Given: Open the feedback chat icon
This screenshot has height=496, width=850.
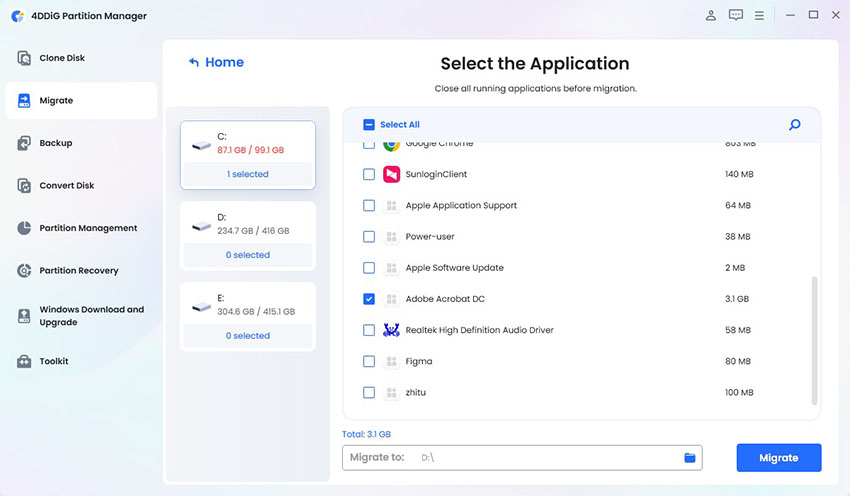Looking at the screenshot, I should pos(736,15).
